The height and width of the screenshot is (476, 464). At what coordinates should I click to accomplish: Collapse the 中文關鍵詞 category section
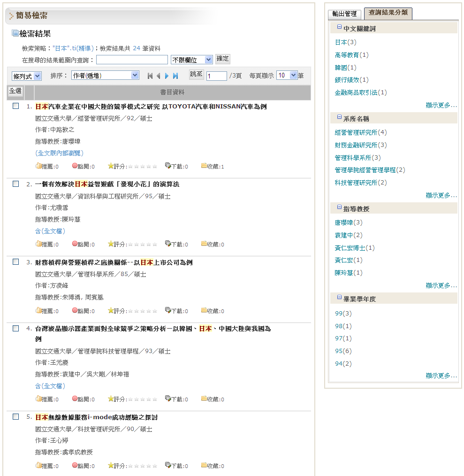click(339, 27)
